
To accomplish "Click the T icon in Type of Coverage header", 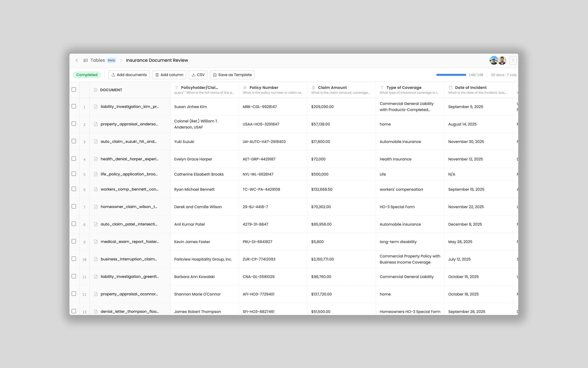I will click(382, 87).
